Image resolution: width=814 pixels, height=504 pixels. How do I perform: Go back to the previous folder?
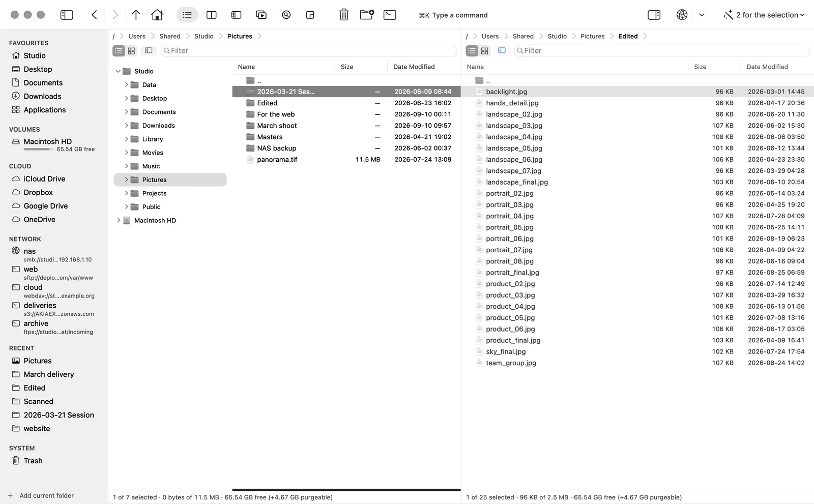(94, 15)
